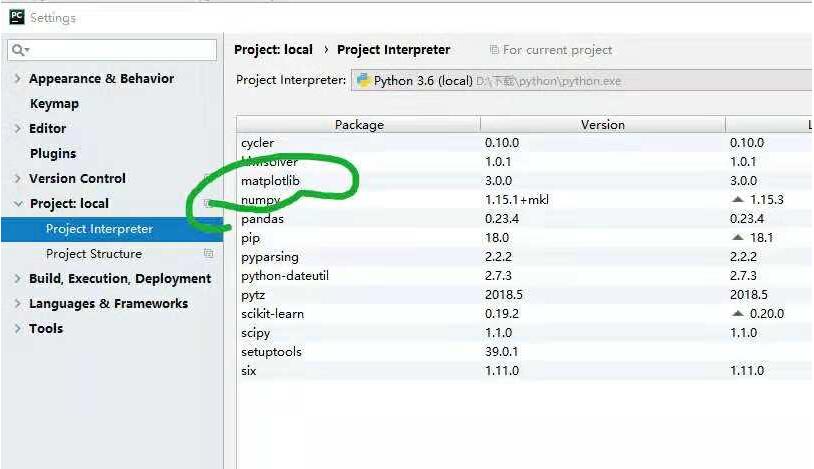
Task: Click the Package column header
Action: pyautogui.click(x=358, y=125)
